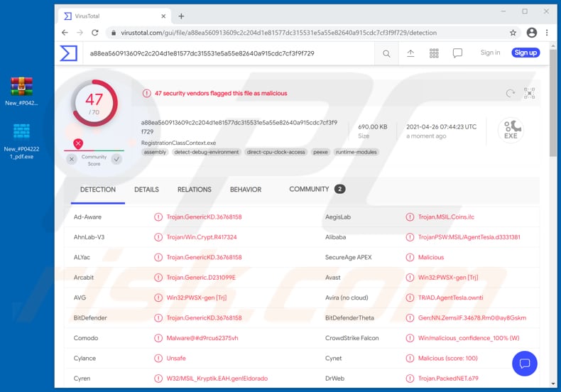This screenshot has height=392, width=561.
Task: Click the Sign in link
Action: point(490,53)
